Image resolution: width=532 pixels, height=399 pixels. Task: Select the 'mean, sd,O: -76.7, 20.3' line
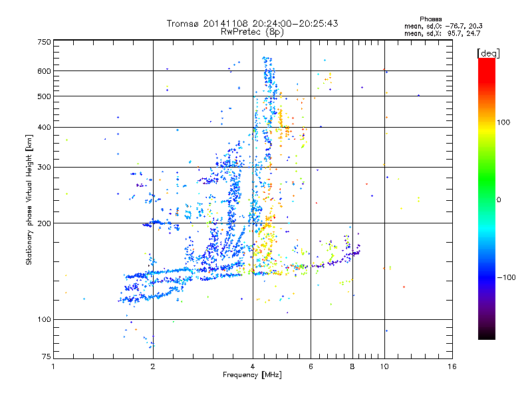[444, 26]
